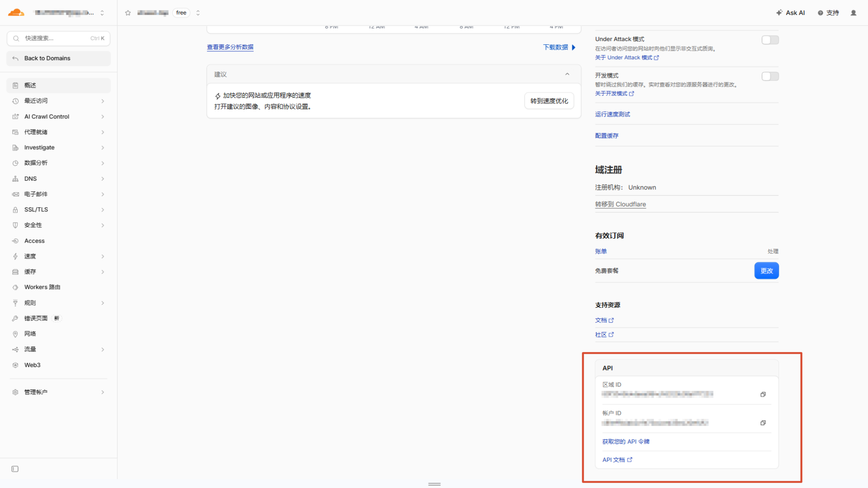Open 电子邮件 menu item

click(58, 194)
